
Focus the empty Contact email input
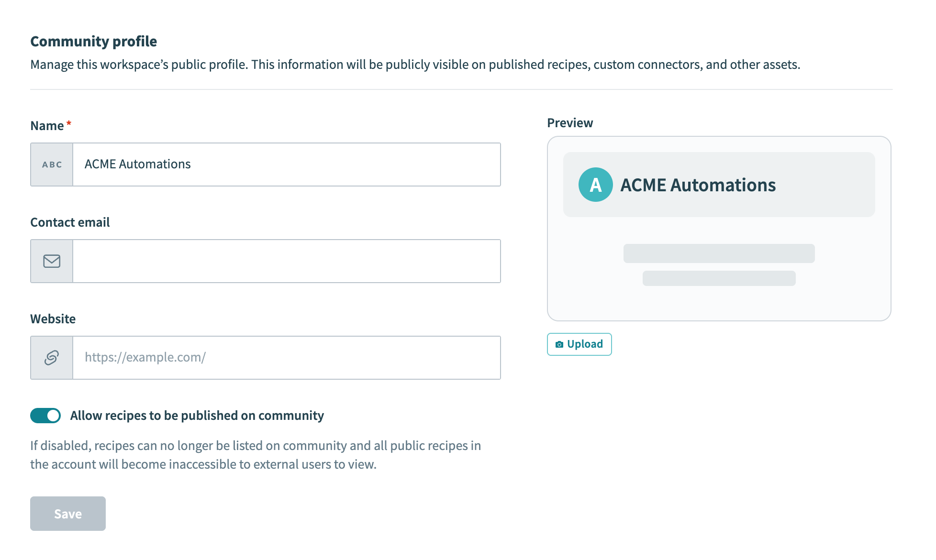pos(286,261)
